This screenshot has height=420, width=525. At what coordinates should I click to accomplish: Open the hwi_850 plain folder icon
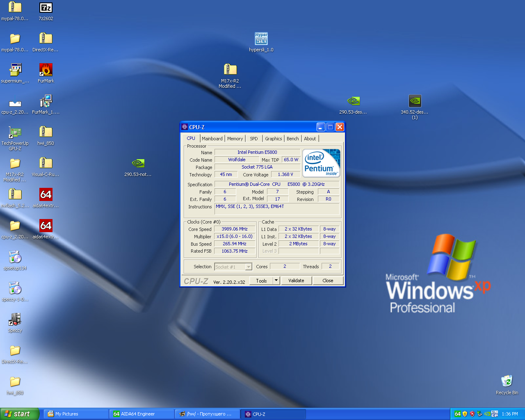tap(15, 382)
